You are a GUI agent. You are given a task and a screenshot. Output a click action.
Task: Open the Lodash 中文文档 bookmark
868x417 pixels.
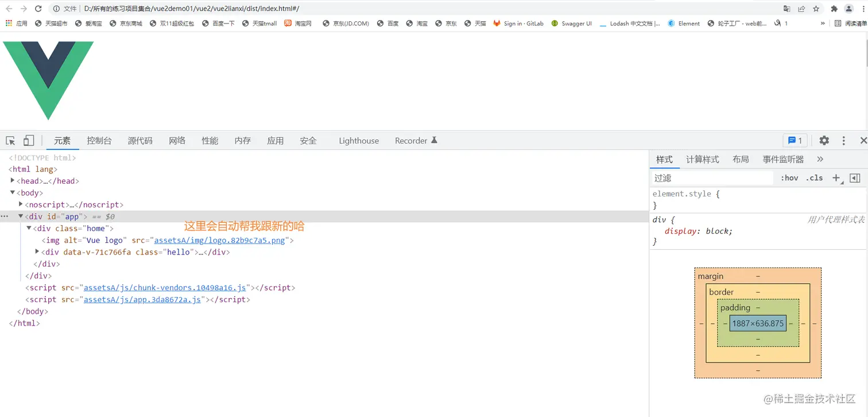tap(630, 24)
